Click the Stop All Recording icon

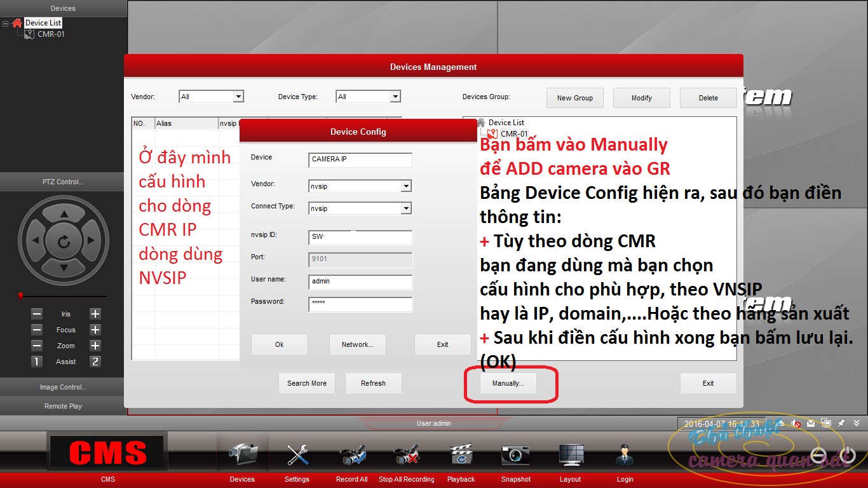(406, 454)
